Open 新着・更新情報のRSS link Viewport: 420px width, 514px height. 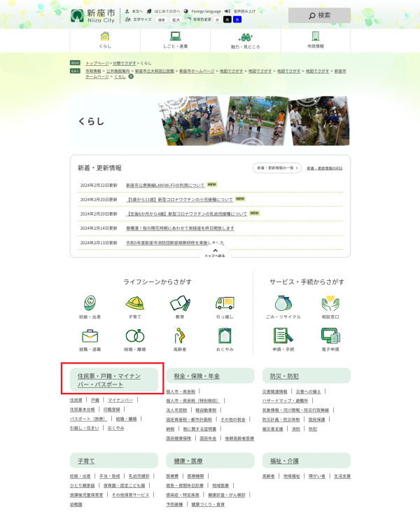pyautogui.click(x=325, y=168)
